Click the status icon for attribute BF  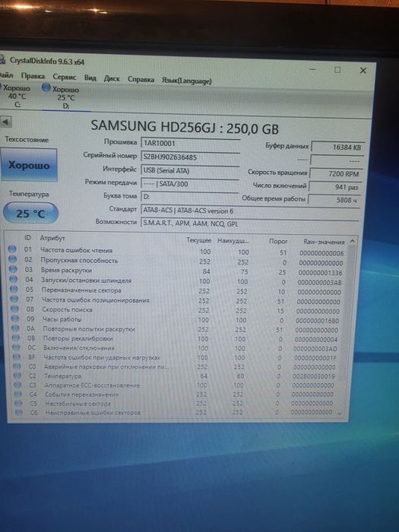coord(17,357)
